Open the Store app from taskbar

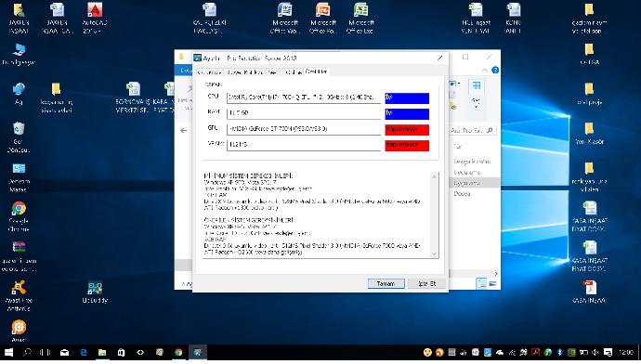coord(121,352)
